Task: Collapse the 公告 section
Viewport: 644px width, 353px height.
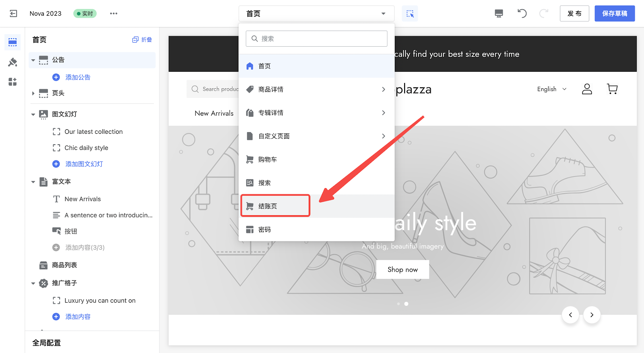Action: pos(33,60)
